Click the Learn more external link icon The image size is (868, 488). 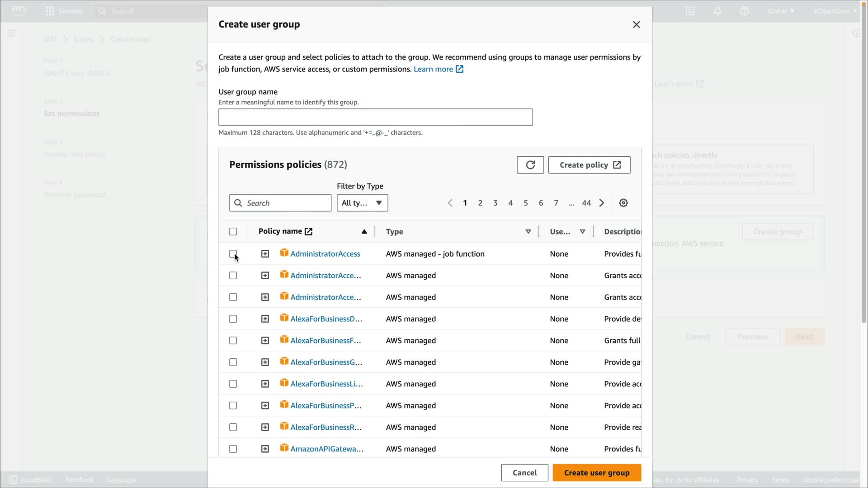[x=459, y=69]
